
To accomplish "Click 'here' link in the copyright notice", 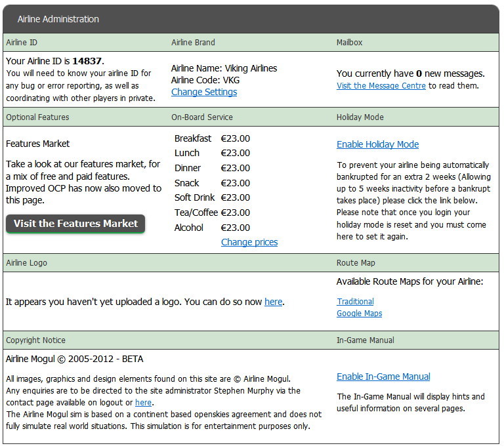I will tap(143, 402).
